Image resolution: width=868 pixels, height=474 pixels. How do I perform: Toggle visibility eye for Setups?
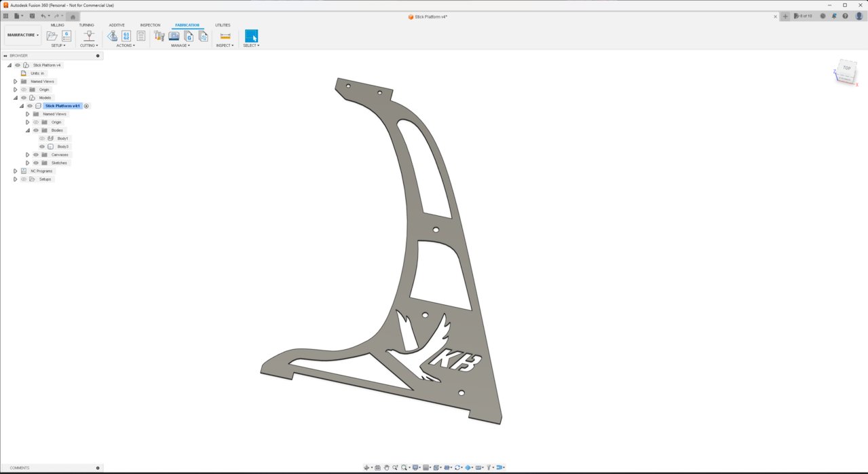pos(24,179)
